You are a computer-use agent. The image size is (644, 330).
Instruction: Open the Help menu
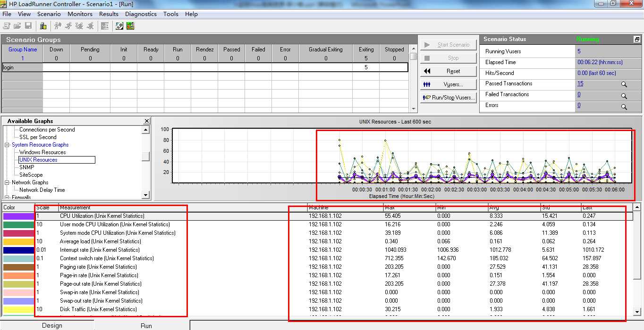[x=191, y=14]
